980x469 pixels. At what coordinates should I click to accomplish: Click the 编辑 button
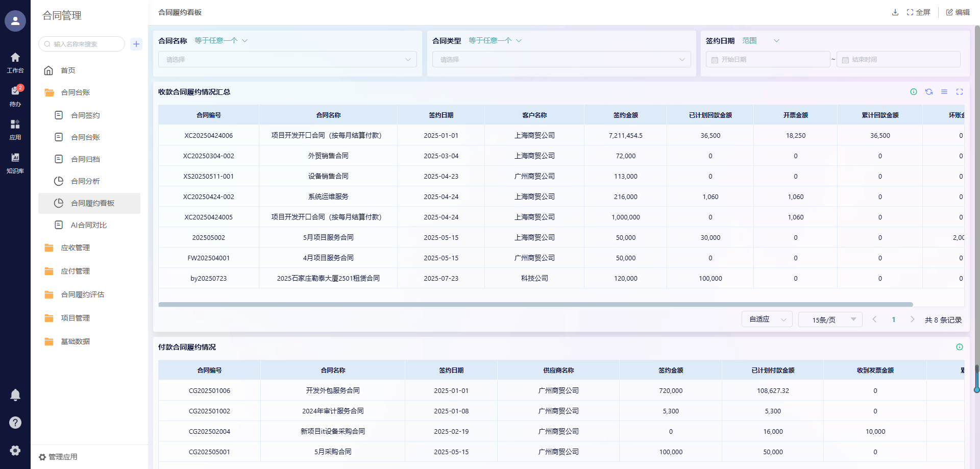click(x=958, y=12)
